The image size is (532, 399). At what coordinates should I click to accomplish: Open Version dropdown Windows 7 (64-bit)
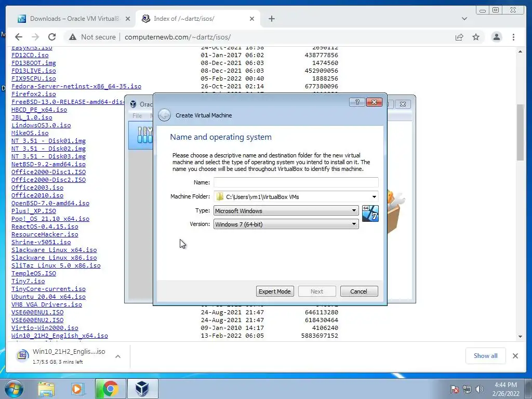(286, 224)
